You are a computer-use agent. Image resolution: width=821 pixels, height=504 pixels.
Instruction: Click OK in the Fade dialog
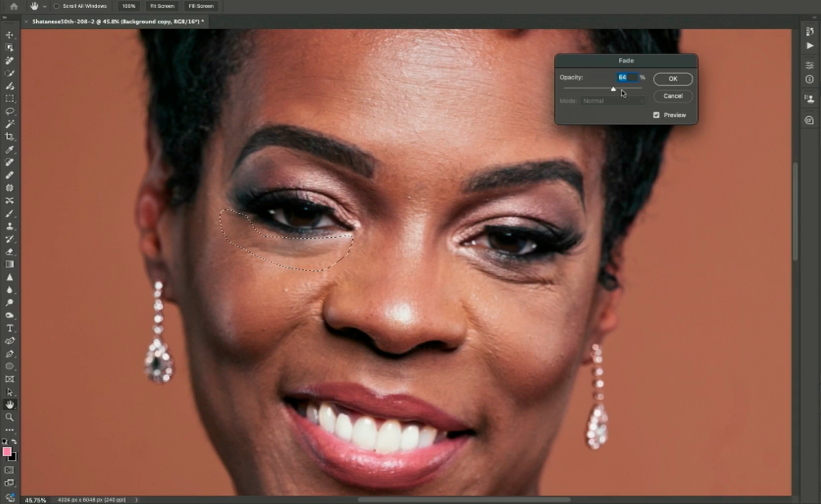click(x=673, y=79)
